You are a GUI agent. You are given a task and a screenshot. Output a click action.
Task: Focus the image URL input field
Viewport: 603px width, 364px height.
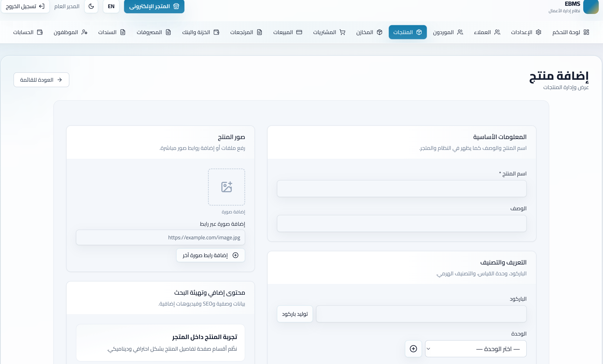click(x=160, y=237)
